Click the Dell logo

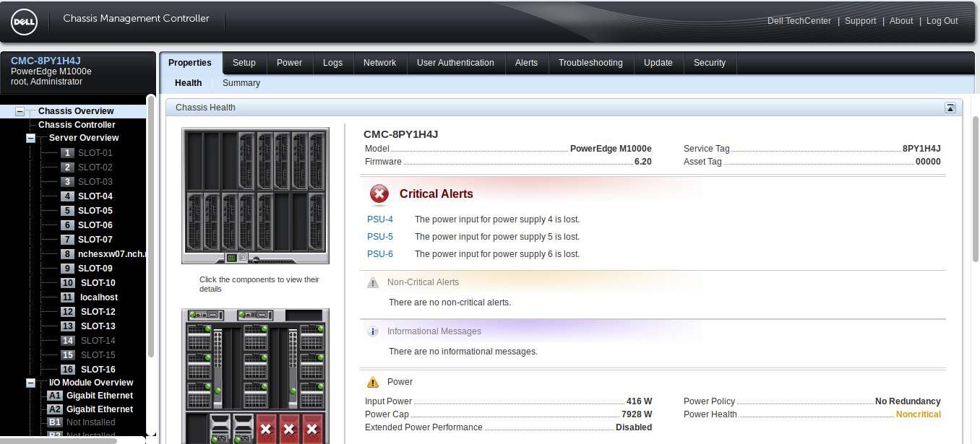pyautogui.click(x=25, y=22)
